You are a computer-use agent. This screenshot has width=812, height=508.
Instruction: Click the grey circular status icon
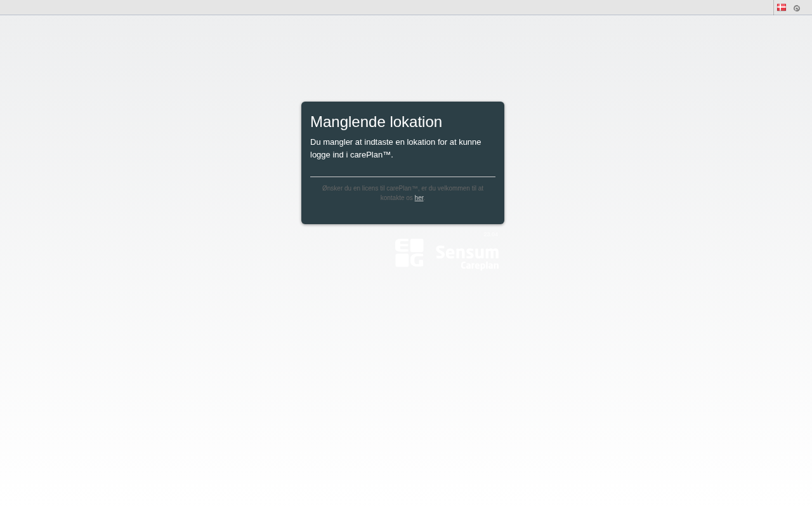797,8
